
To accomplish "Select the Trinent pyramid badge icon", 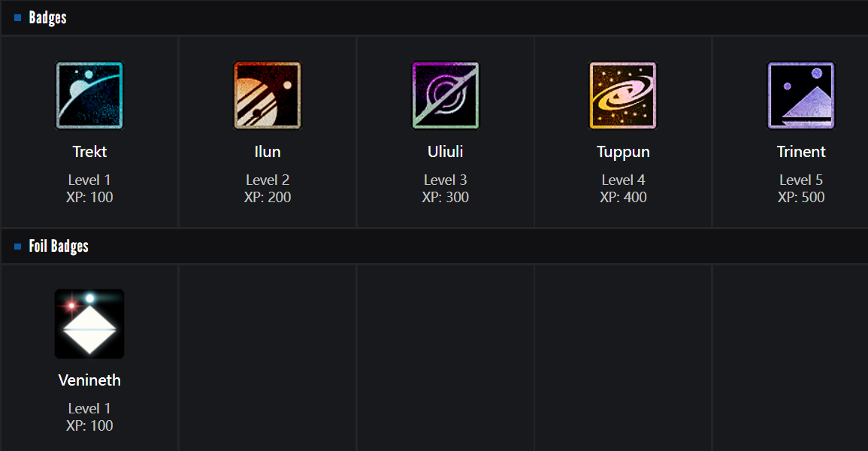I will point(801,95).
